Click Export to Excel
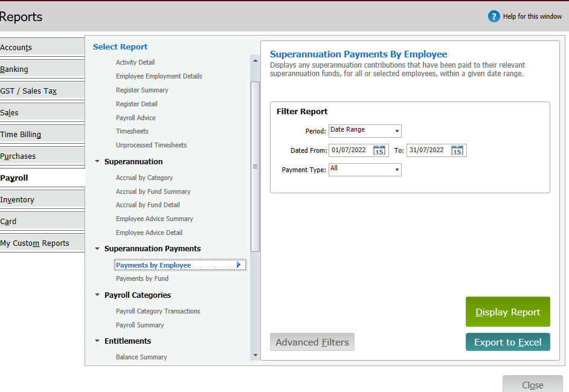The image size is (569, 392). tap(507, 342)
